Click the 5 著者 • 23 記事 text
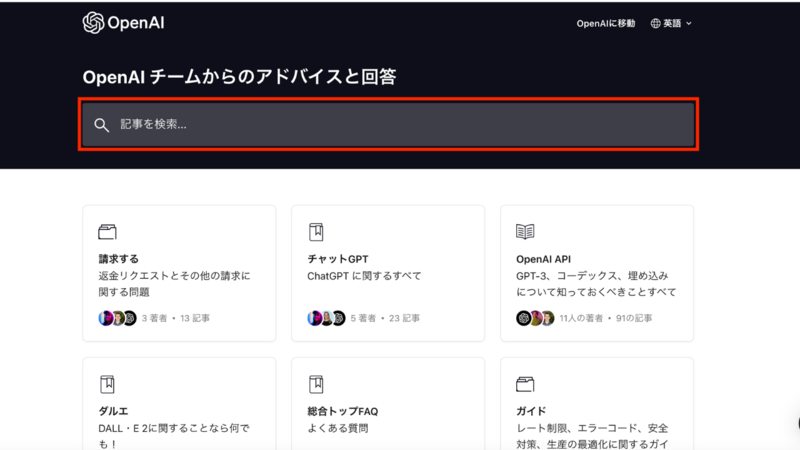Screen dimensions: 800x450 click(x=385, y=318)
